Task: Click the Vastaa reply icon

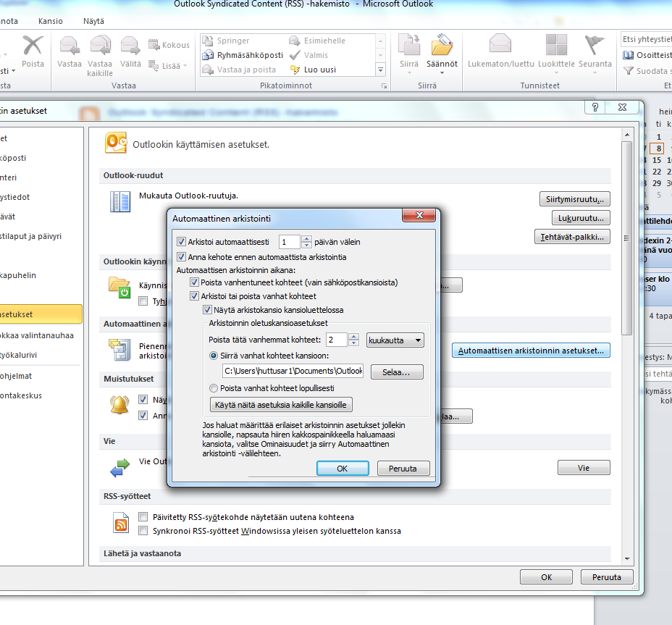Action: click(x=69, y=46)
